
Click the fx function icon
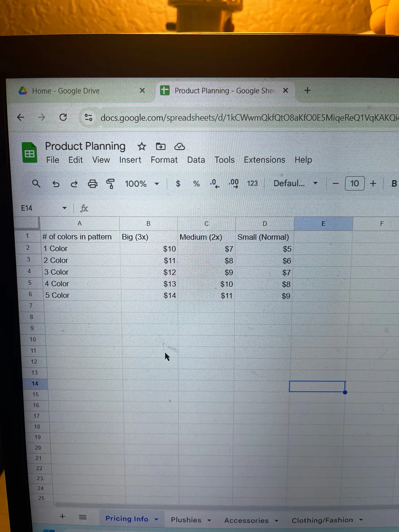click(84, 208)
